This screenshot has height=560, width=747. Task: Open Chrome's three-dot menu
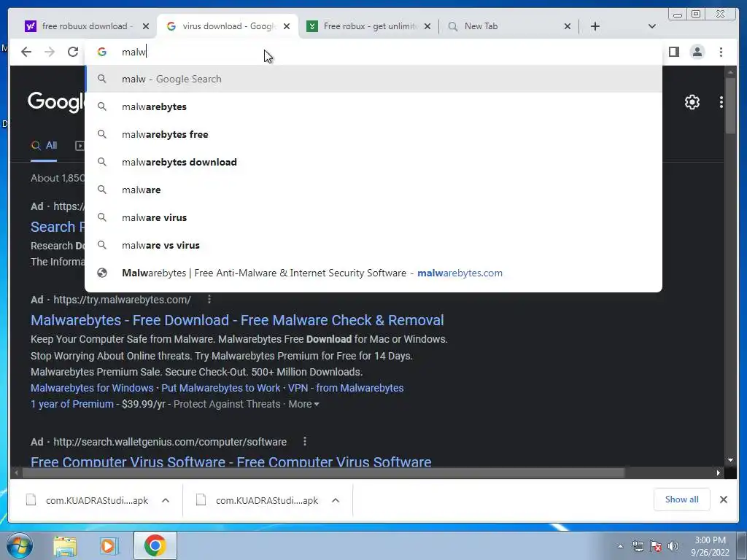pyautogui.click(x=721, y=52)
